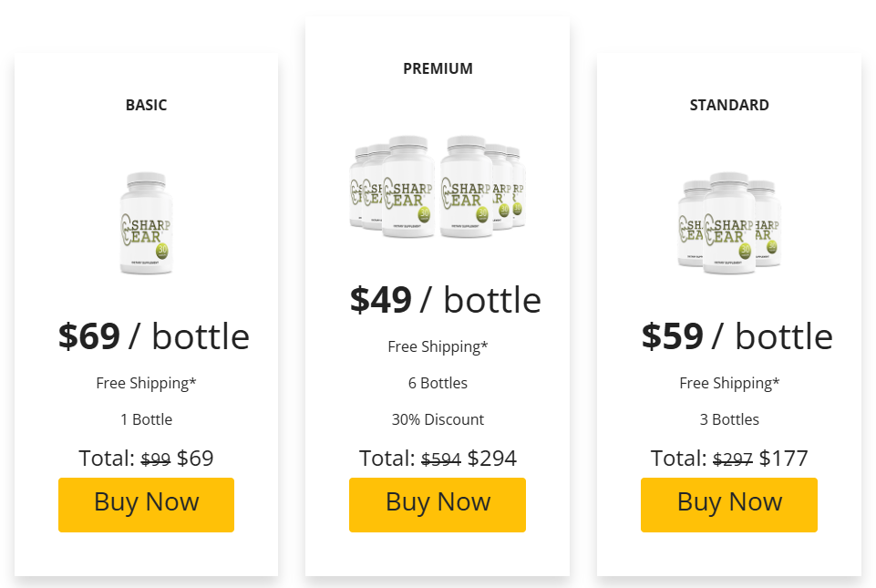Select the STANDARD plan heading
The image size is (876, 588).
tap(728, 105)
